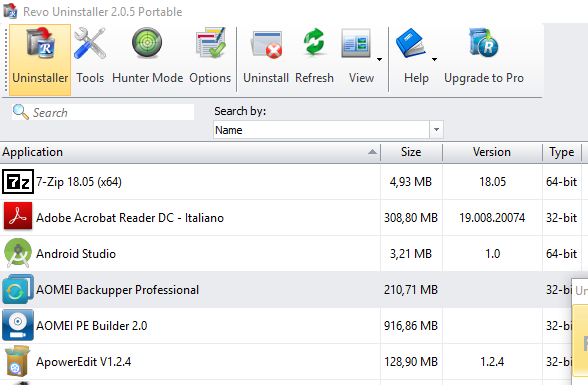Click Adobe Reader's 32-bit type cell
The width and height of the screenshot is (588, 385).
(x=561, y=218)
